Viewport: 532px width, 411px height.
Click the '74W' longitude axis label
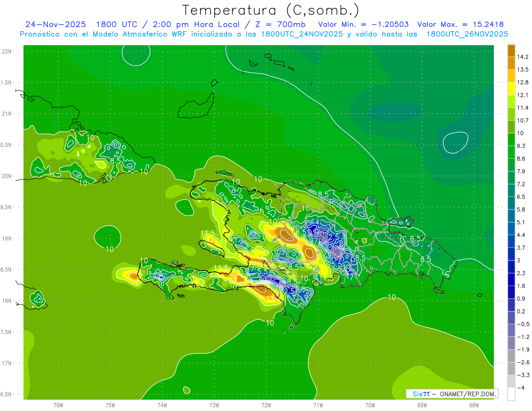tap(162, 405)
